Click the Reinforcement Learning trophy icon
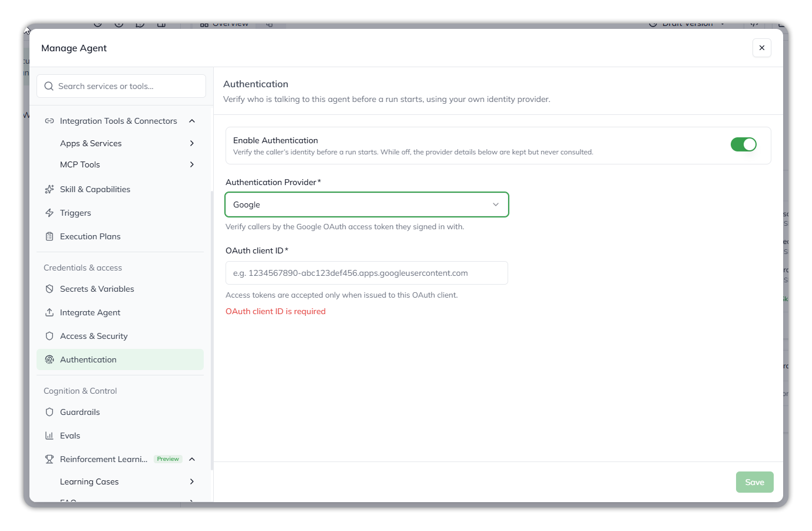 (x=49, y=459)
